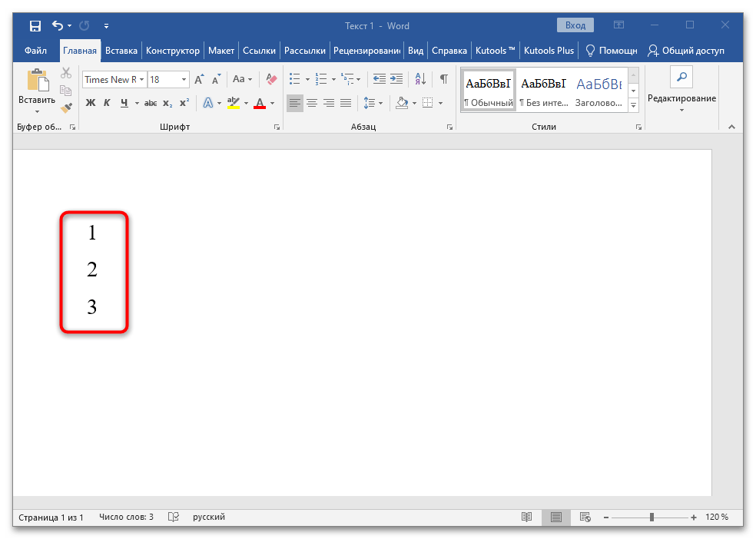This screenshot has height=539, width=756.
Task: Collapse the ribbon with the chevron
Action: click(x=732, y=127)
